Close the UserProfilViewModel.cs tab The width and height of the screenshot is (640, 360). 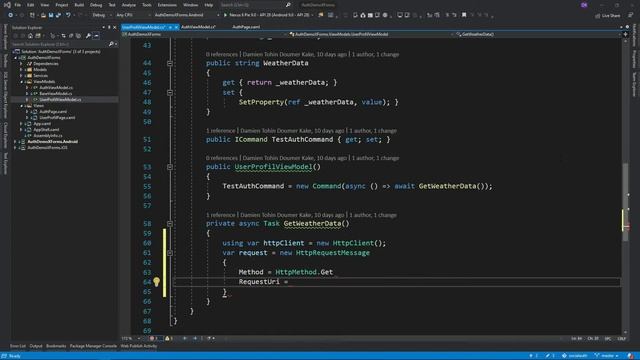176,27
